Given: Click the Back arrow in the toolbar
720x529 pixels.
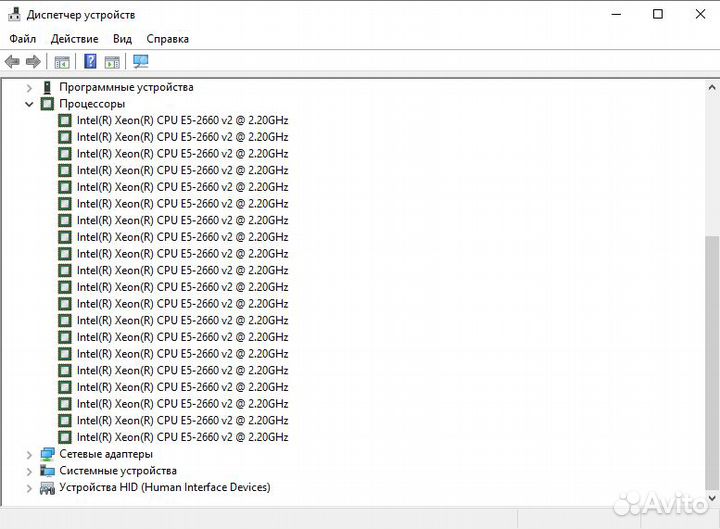Looking at the screenshot, I should 12,61.
